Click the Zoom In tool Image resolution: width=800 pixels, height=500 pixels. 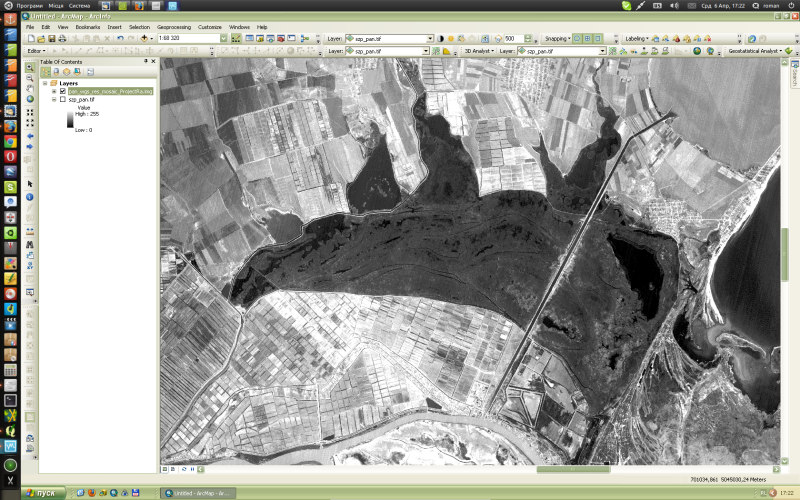coord(30,67)
